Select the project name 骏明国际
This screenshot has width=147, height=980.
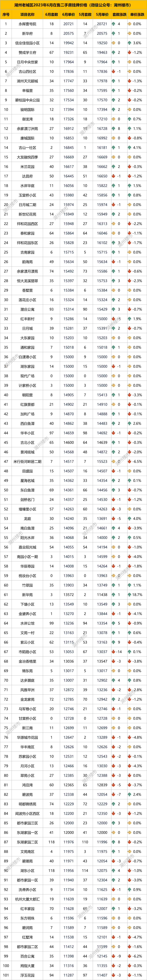(27, 110)
